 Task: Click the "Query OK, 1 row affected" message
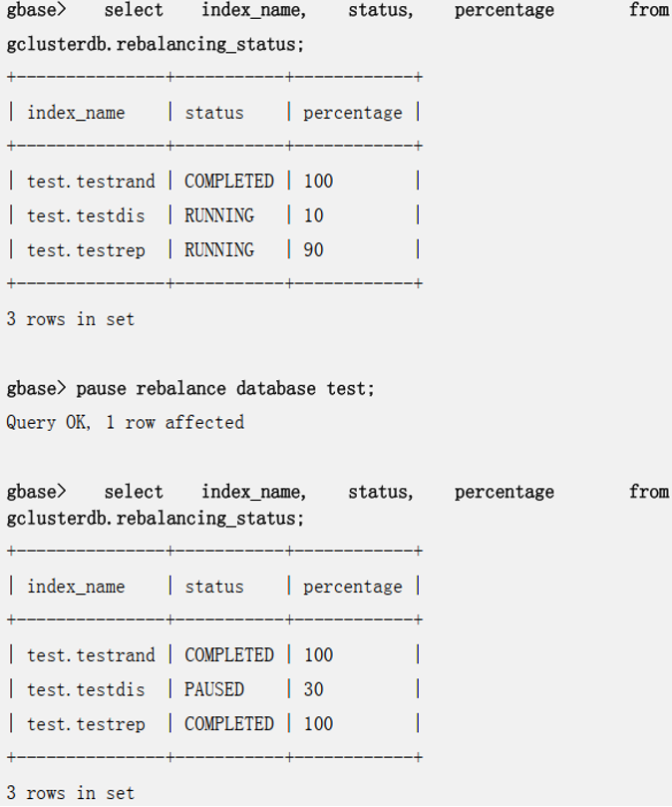point(125,422)
